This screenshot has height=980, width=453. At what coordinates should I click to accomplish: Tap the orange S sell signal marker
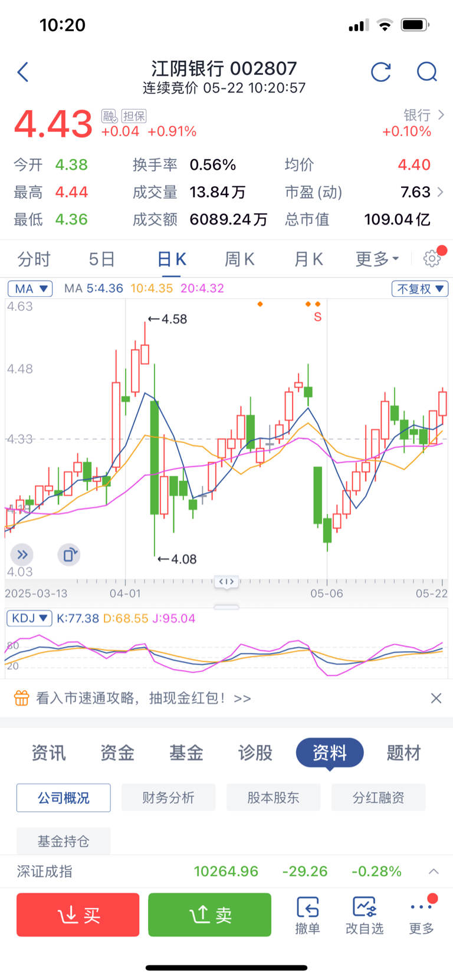click(x=317, y=317)
